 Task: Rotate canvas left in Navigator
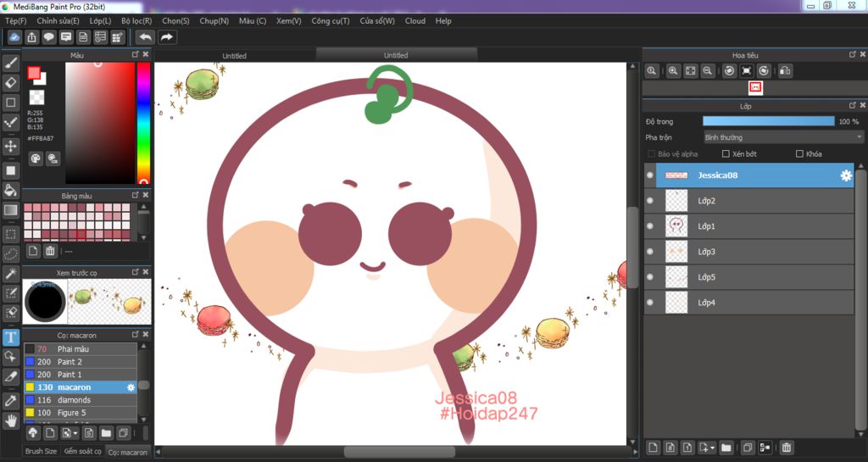[729, 71]
